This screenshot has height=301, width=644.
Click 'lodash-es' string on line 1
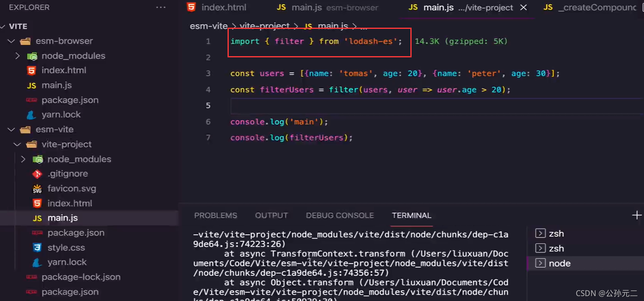tap(371, 41)
